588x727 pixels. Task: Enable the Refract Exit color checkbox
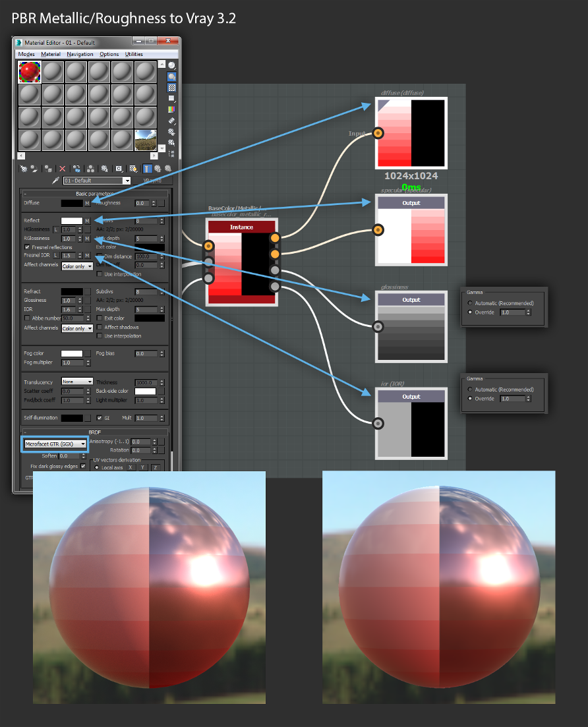tap(100, 318)
